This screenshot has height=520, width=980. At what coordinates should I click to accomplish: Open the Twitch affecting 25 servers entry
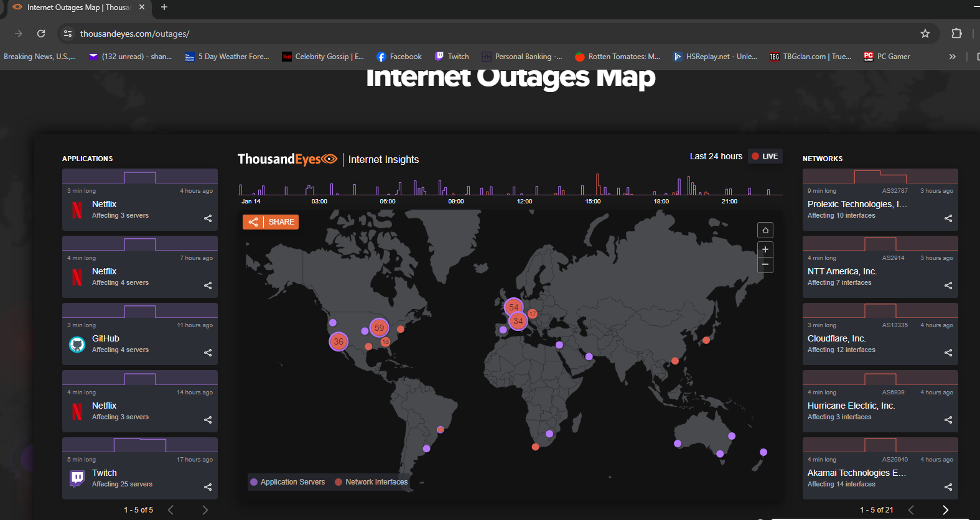click(x=140, y=468)
